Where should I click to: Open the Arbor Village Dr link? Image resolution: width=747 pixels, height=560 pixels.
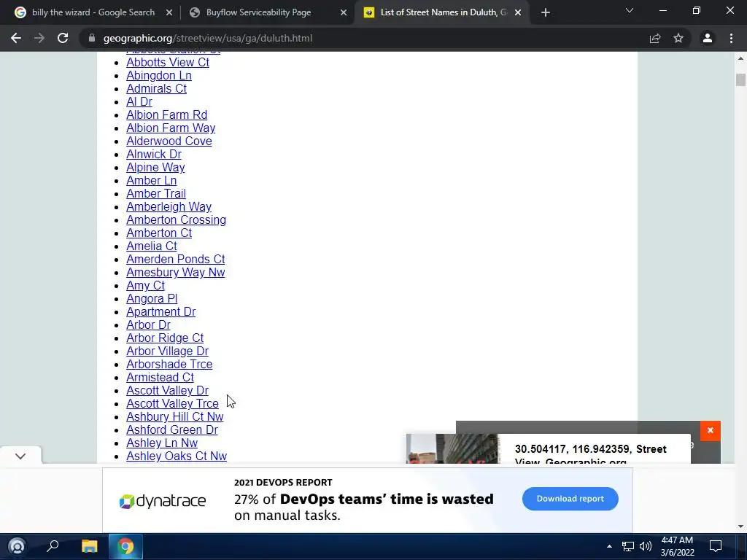coord(167,351)
